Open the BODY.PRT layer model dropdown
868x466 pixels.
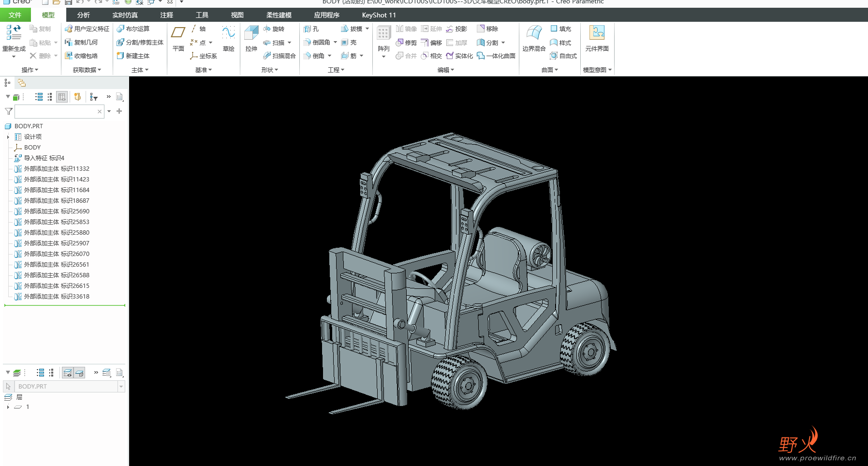click(x=121, y=387)
